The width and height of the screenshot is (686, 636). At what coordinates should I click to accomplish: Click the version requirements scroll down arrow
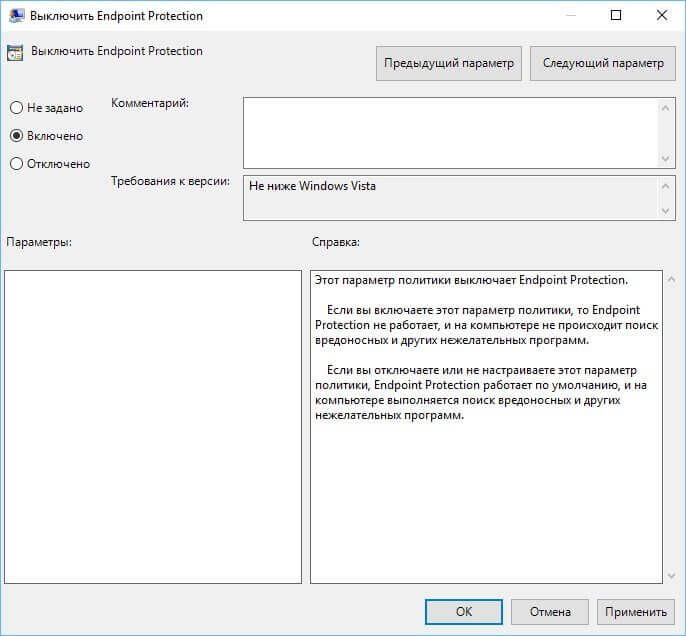pyautogui.click(x=665, y=211)
